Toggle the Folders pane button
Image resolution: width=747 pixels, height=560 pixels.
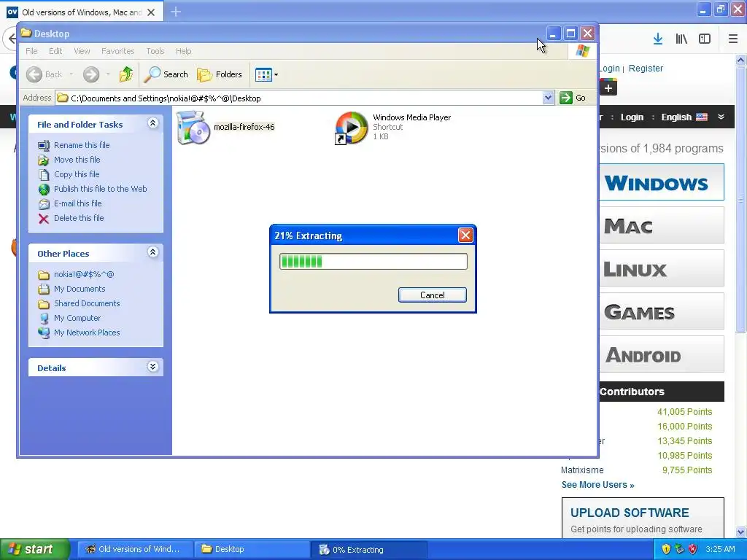pyautogui.click(x=220, y=74)
